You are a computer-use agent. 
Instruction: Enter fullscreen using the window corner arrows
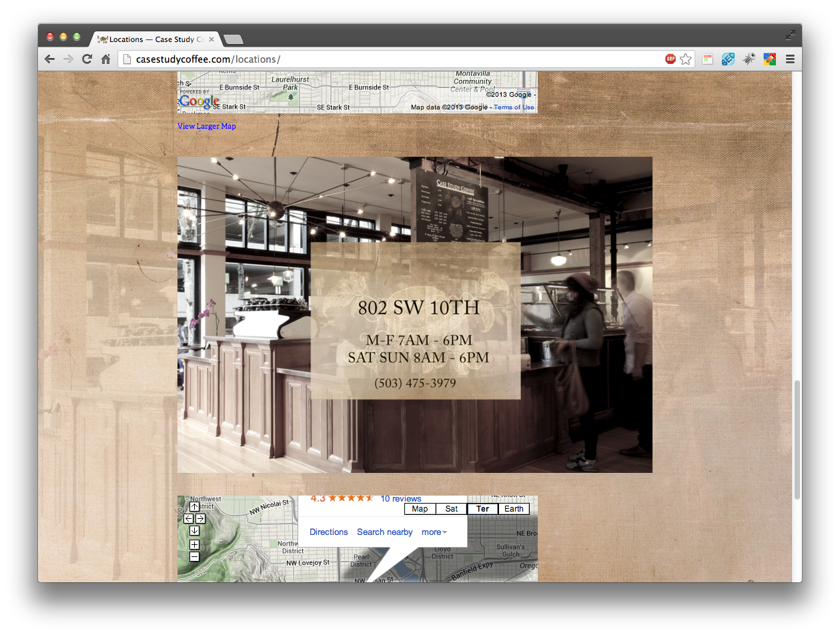pos(790,35)
